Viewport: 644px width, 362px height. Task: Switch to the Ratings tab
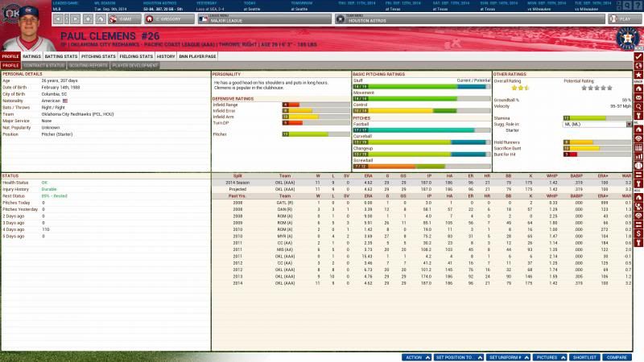(x=31, y=56)
